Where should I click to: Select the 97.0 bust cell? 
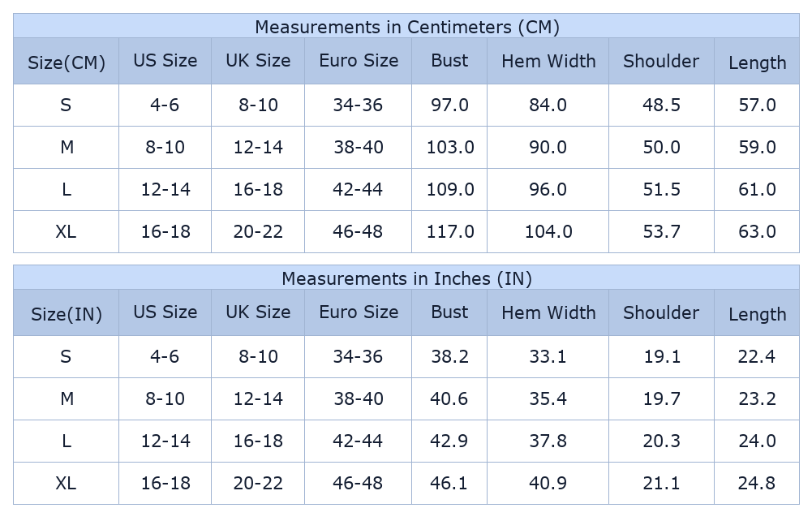tap(449, 105)
